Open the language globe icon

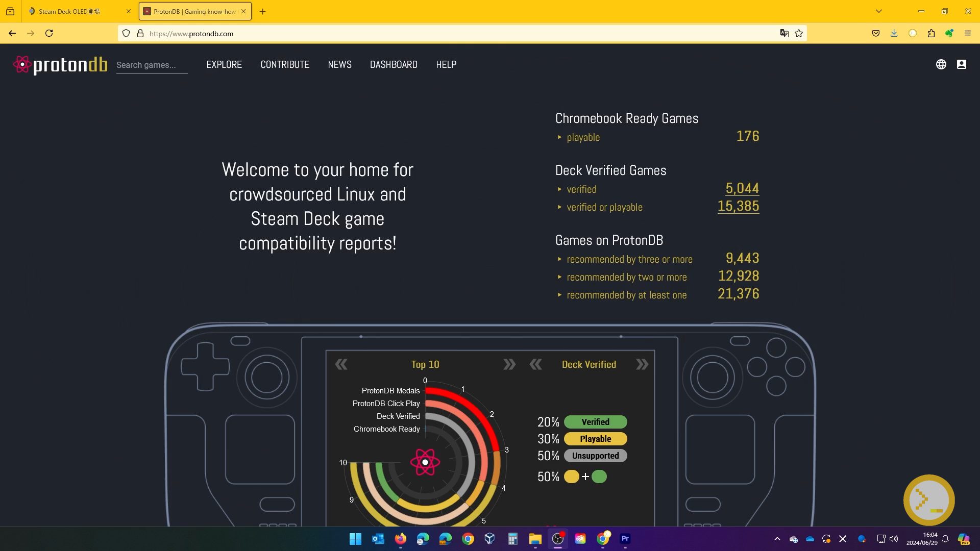941,64
